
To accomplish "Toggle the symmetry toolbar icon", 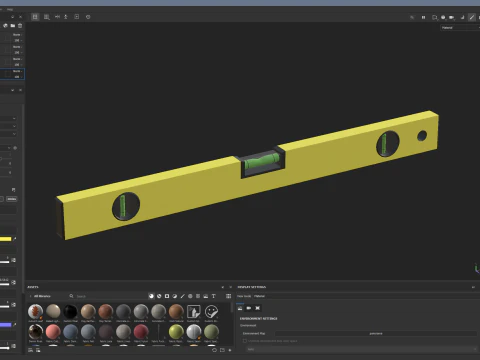I will coord(57,17).
